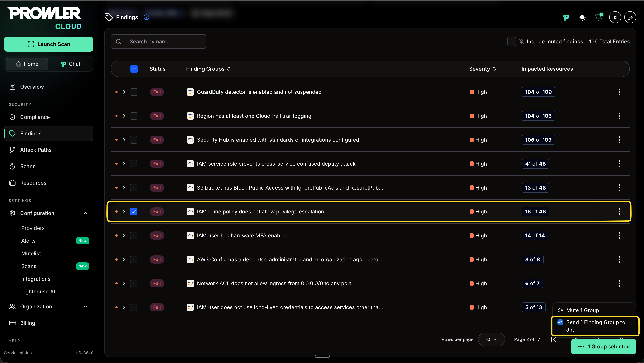The height and width of the screenshot is (363, 644).
Task: Select GuardDuty detector row checkbox
Action: click(134, 92)
